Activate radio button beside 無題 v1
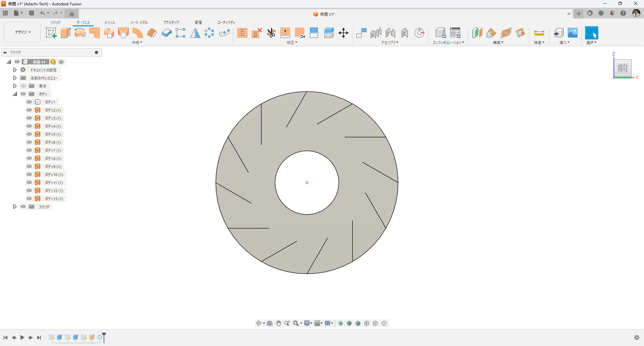Viewport: 644px width, 346px height. point(61,62)
